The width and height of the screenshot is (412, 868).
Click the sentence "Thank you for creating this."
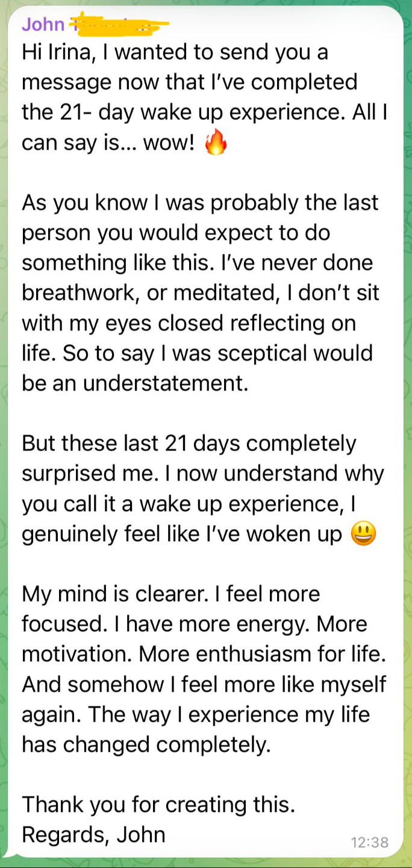(159, 805)
